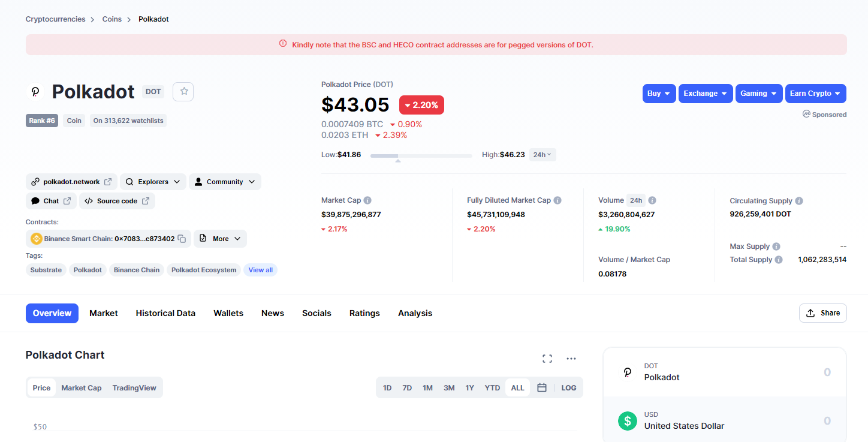The width and height of the screenshot is (868, 442).
Task: Expand the Earn Crypto dropdown
Action: (816, 94)
